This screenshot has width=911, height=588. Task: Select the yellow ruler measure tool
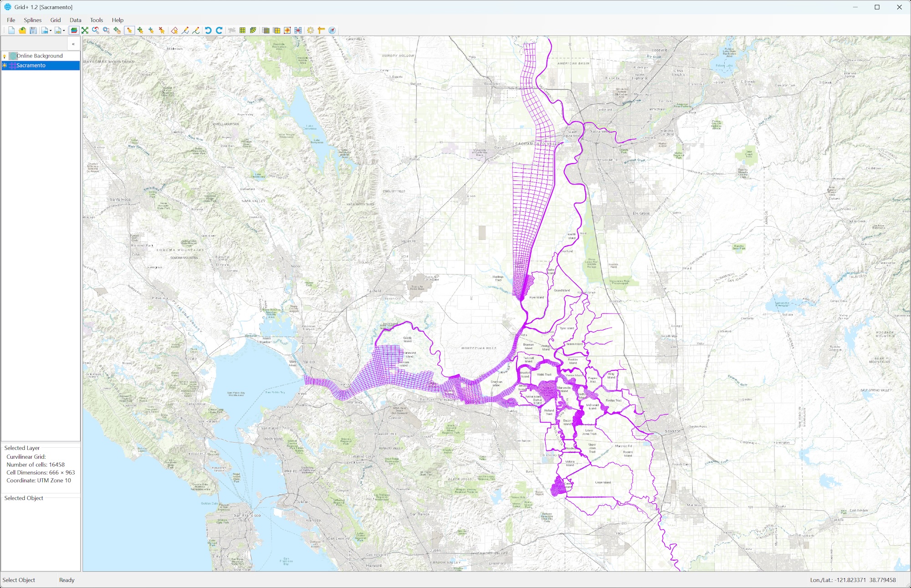321,31
